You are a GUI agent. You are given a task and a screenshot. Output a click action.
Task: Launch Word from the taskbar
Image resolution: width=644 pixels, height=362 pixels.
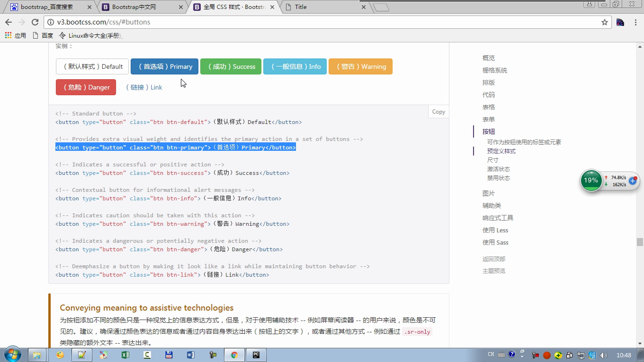(x=191, y=355)
